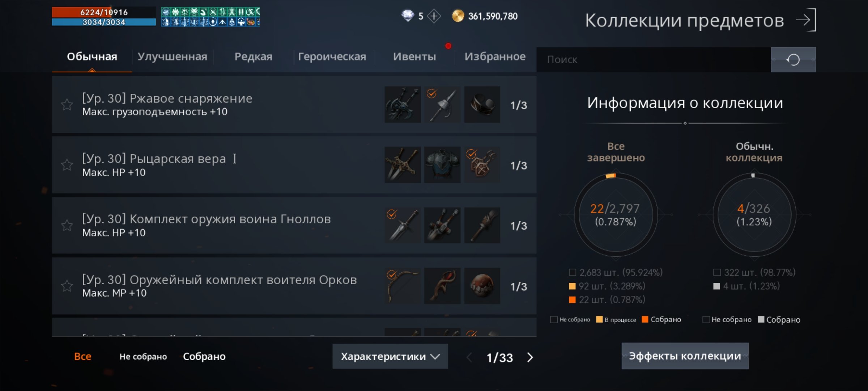Select the dual axes item in Ржавое снаряжение
This screenshot has width=868, height=391.
(x=403, y=105)
